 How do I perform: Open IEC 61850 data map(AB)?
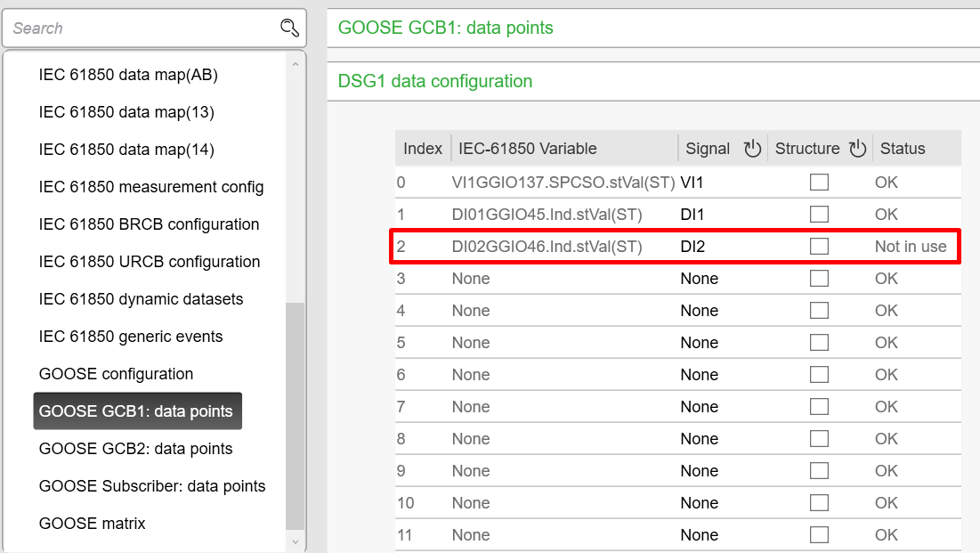coord(128,75)
